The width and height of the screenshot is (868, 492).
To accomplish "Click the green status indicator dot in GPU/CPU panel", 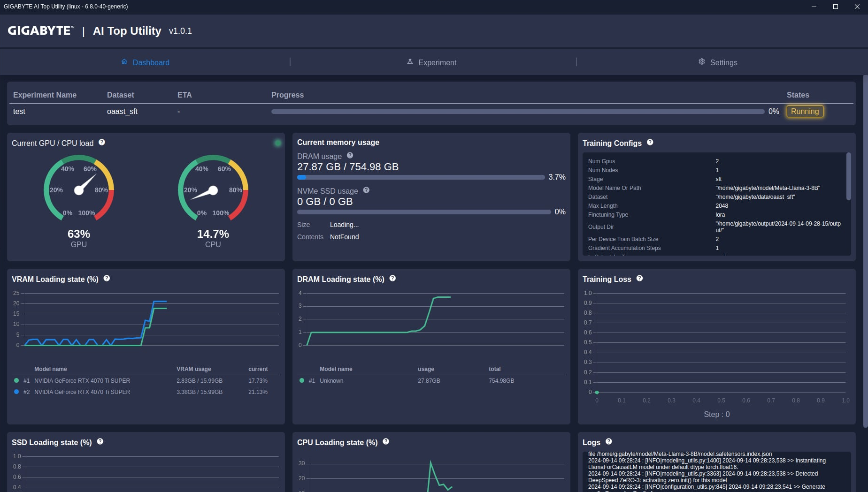I will coord(278,143).
